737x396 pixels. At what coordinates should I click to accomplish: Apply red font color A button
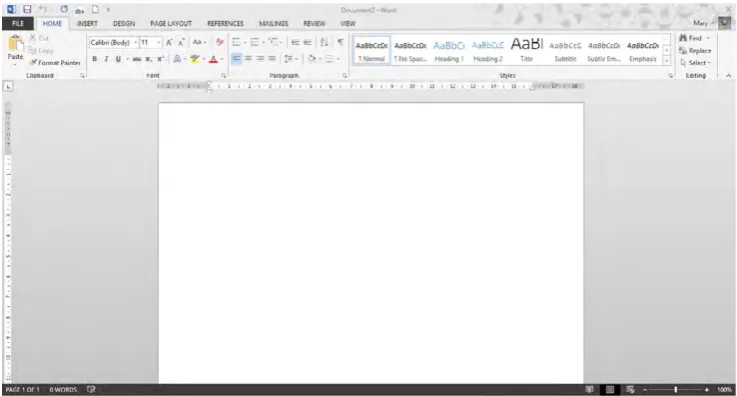pos(213,59)
